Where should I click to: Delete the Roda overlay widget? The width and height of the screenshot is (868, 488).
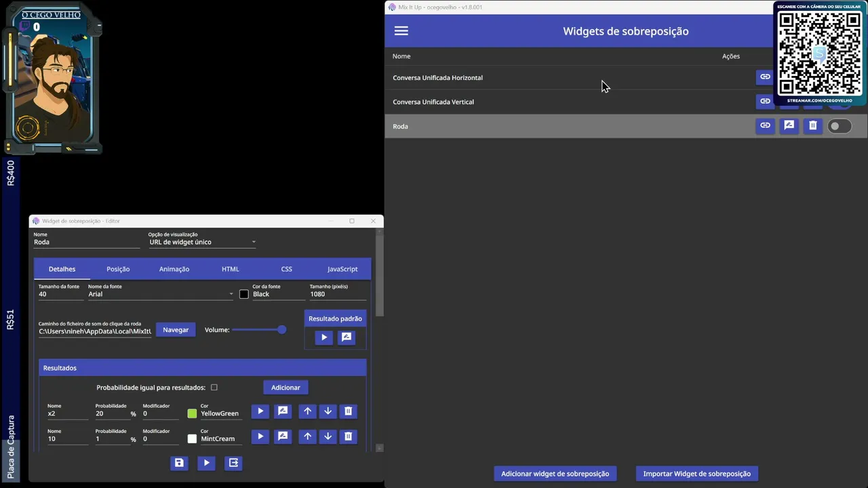click(812, 125)
